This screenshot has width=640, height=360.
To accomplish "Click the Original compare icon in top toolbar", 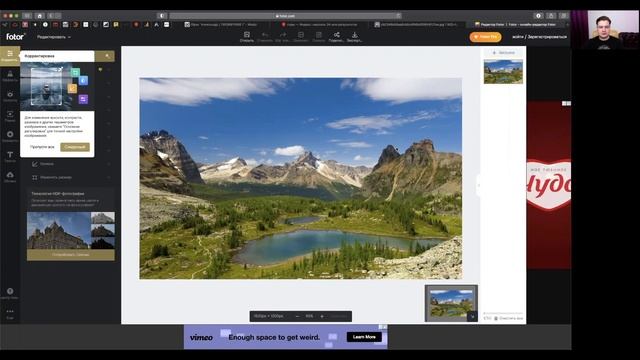I will pos(301,37).
